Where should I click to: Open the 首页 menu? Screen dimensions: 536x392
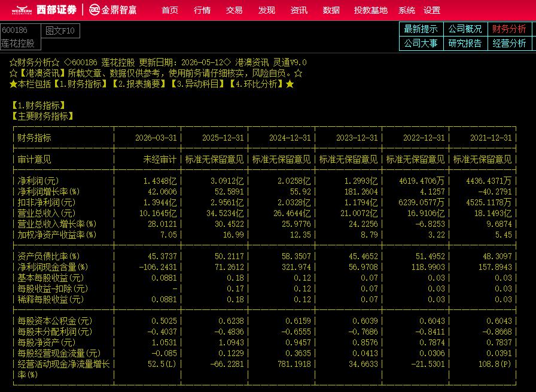pyautogui.click(x=170, y=10)
